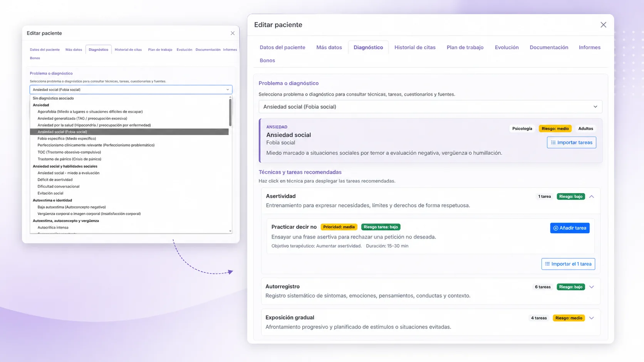This screenshot has height=362, width=644.
Task: Click the Riesgo: medio badge on Ansiedad social
Action: click(x=555, y=128)
